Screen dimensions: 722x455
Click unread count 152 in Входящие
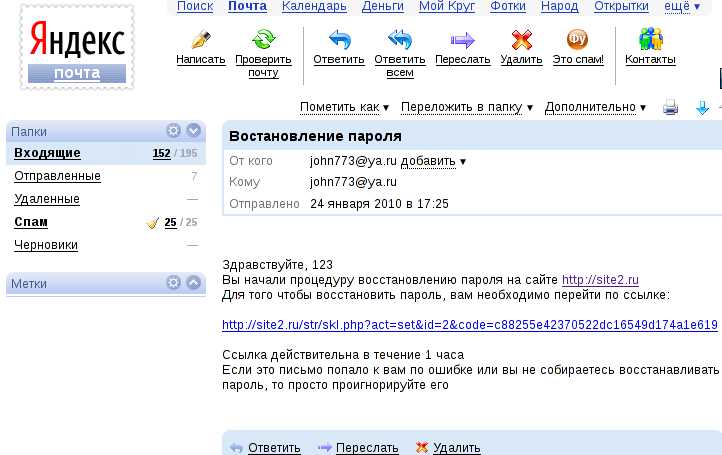coord(161,153)
